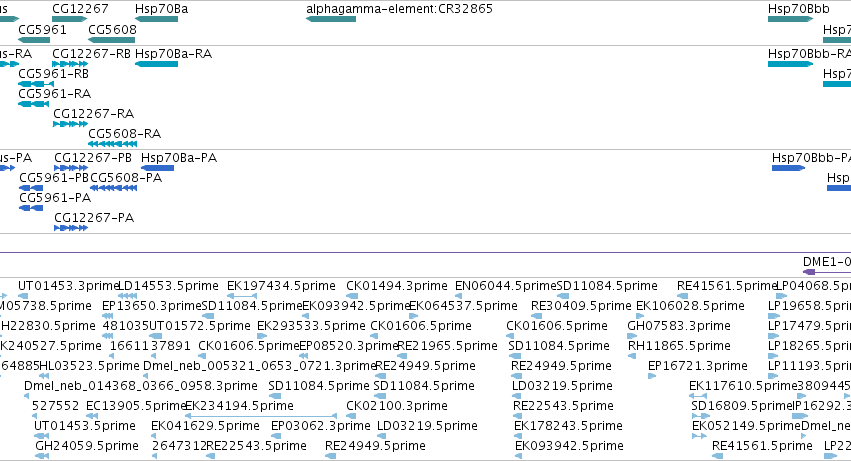This screenshot has width=851, height=461.
Task: Click the arrow glyph under alphagamma-element:CR32865
Action: pyautogui.click(x=331, y=19)
